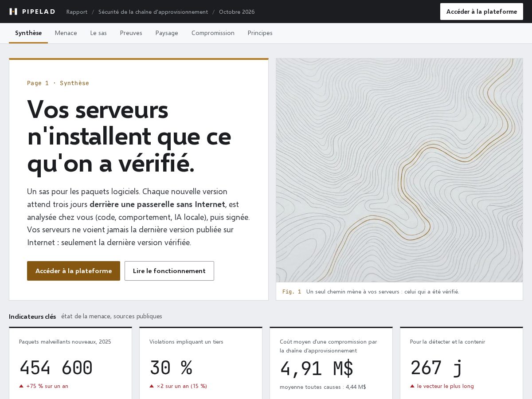This screenshot has width=532, height=399.
Task: Click 'état de la menace, sources publiques'
Action: tap(112, 317)
